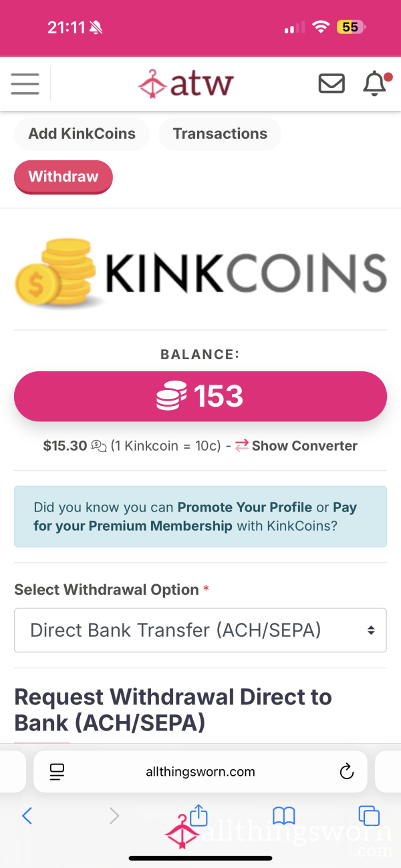The width and height of the screenshot is (401, 868).
Task: Tap the pink 153 balance button
Action: (200, 397)
